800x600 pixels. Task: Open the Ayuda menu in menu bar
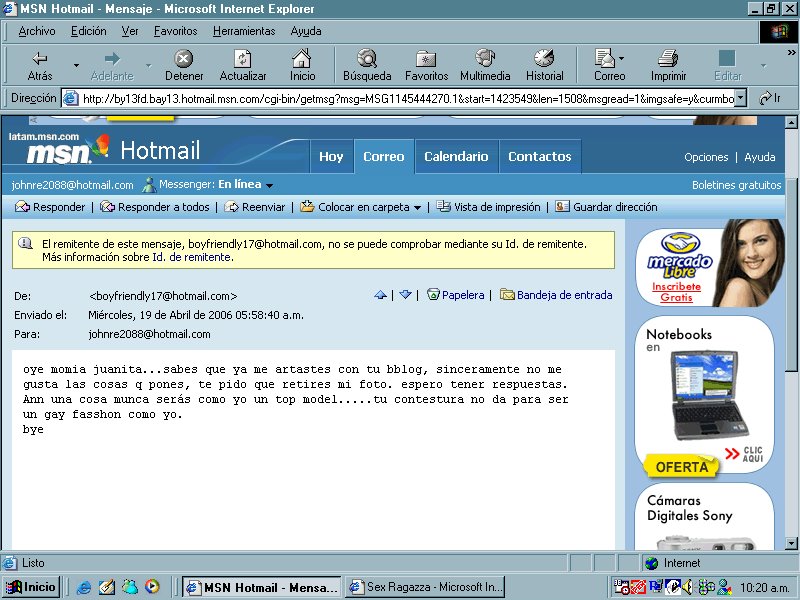(306, 31)
